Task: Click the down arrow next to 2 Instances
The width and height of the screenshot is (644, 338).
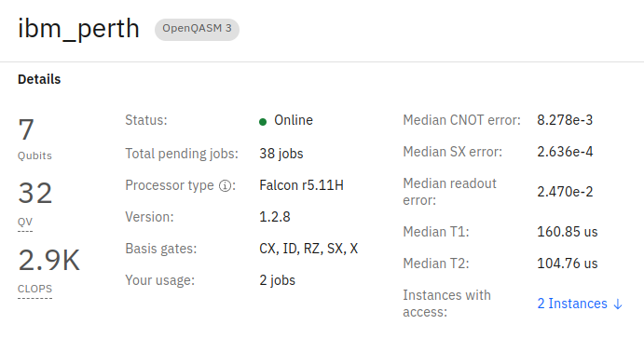Action: pyautogui.click(x=618, y=304)
